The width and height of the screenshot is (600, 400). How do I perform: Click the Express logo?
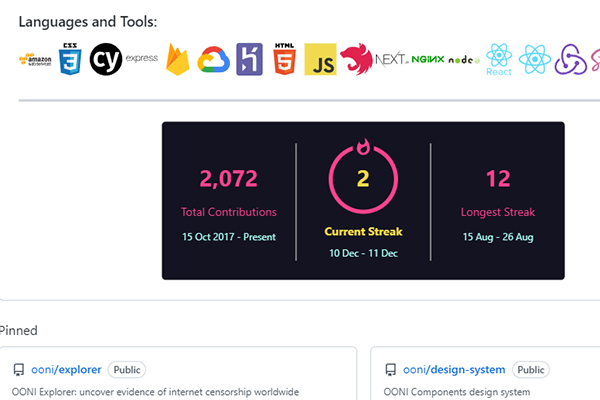142,59
